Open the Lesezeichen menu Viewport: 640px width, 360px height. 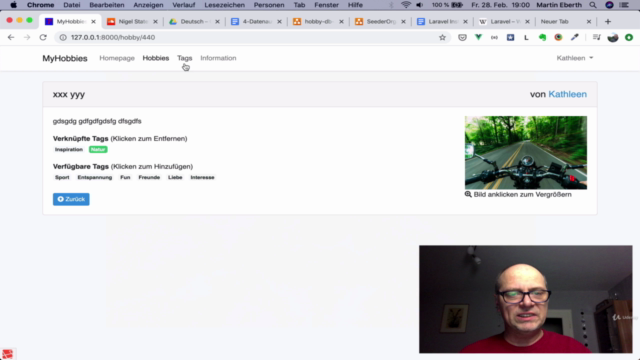coord(224,5)
